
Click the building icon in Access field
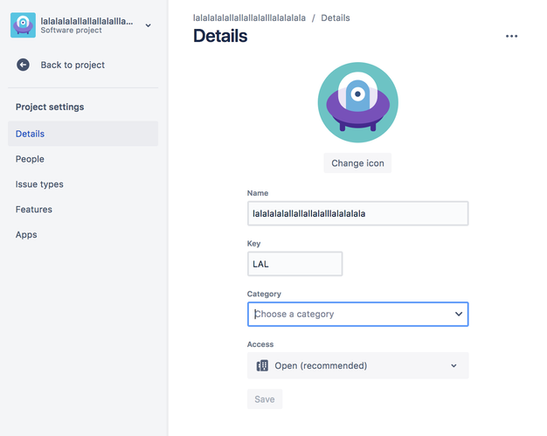(262, 366)
